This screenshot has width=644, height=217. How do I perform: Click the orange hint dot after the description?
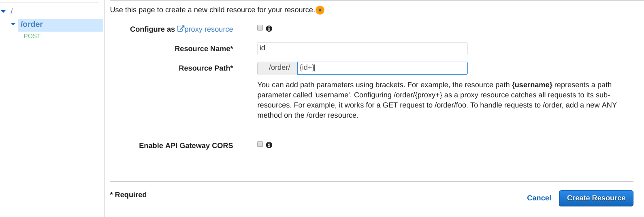click(x=320, y=10)
